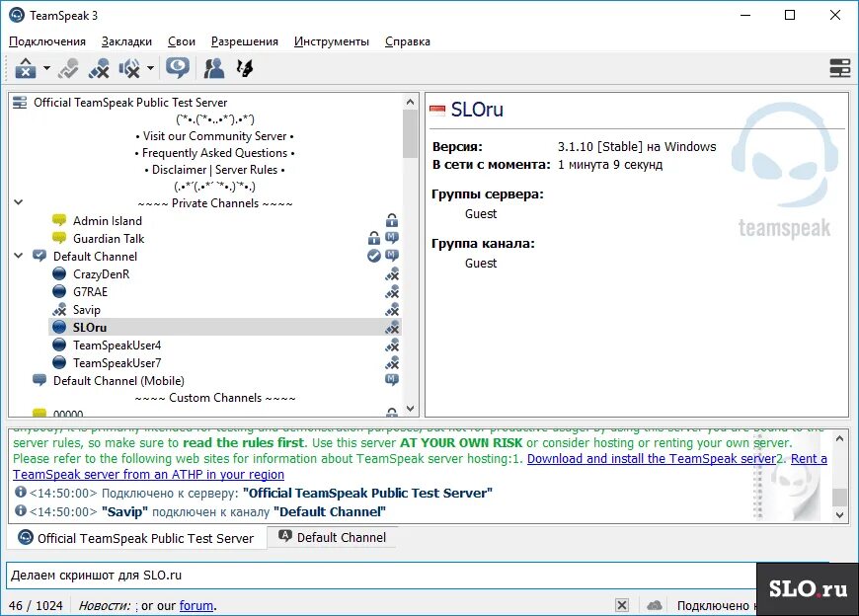Open the Инструменты menu
The height and width of the screenshot is (616, 859).
pyautogui.click(x=332, y=41)
